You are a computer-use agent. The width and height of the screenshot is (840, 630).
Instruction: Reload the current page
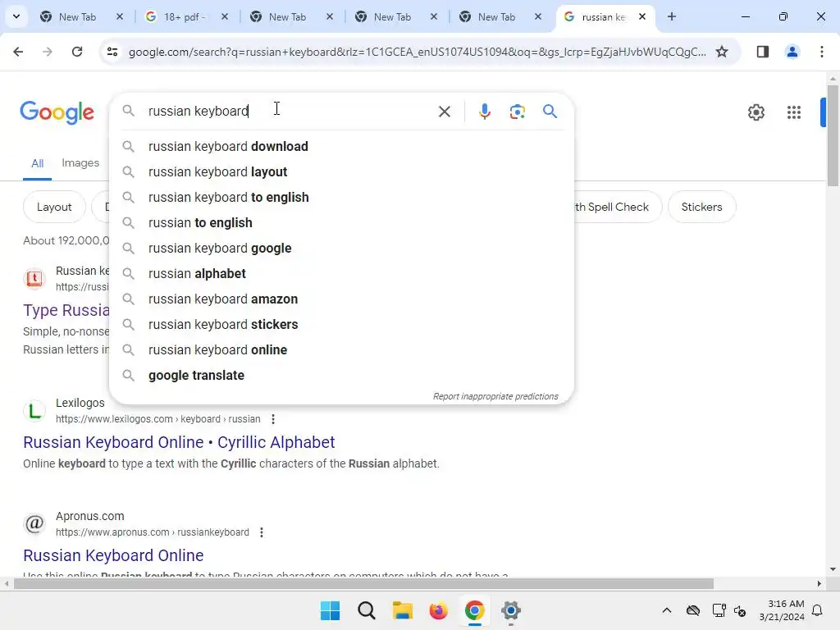77,52
